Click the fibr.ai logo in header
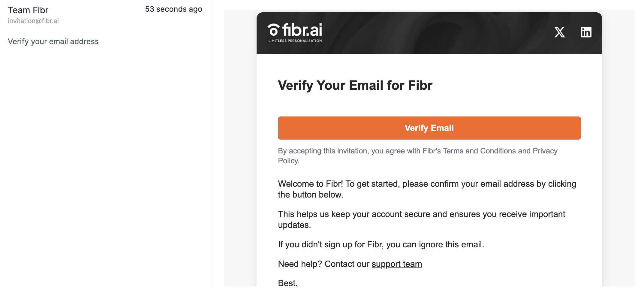 tap(295, 32)
